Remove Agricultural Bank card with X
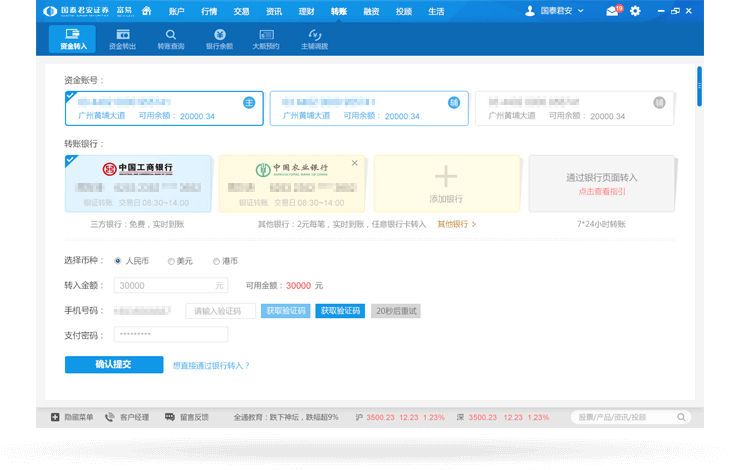The height and width of the screenshot is (470, 740). (x=355, y=163)
